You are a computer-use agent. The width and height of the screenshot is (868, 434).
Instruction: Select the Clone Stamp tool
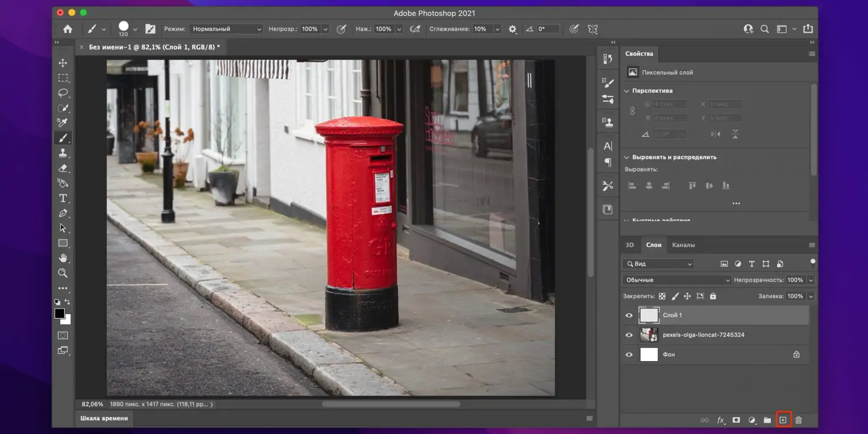pos(63,153)
